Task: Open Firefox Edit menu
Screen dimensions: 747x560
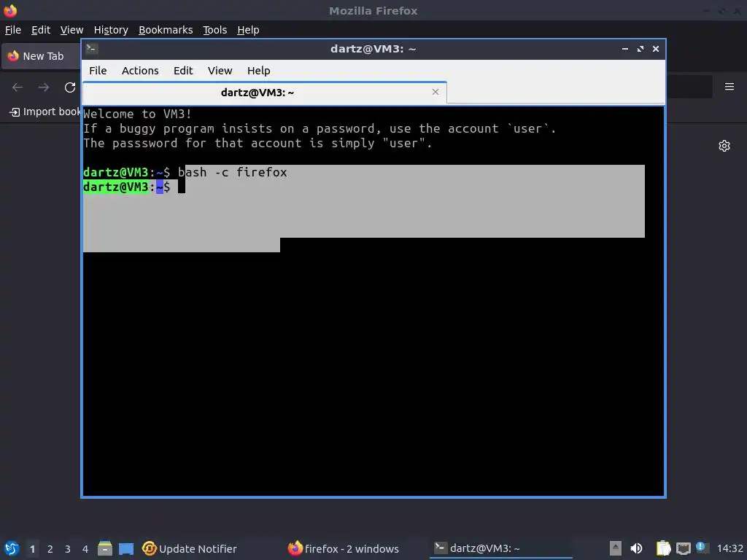Action: (41, 30)
